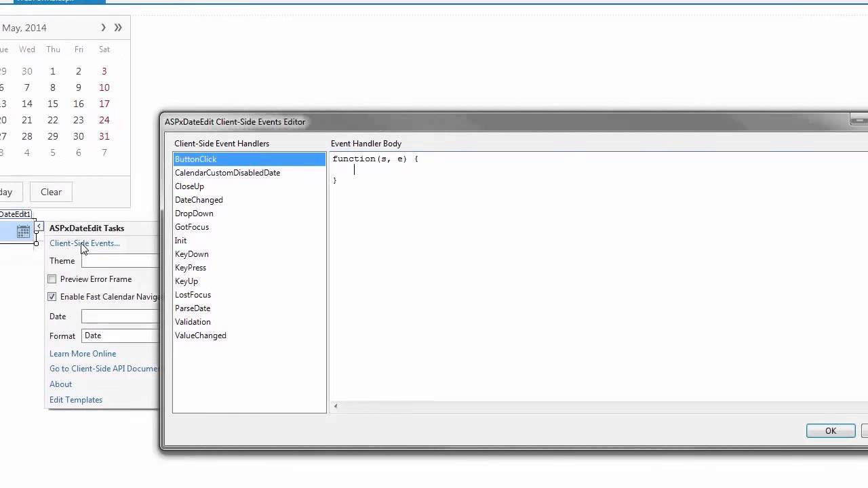Select CloseUp event handler
The image size is (868, 488).
tap(249, 186)
